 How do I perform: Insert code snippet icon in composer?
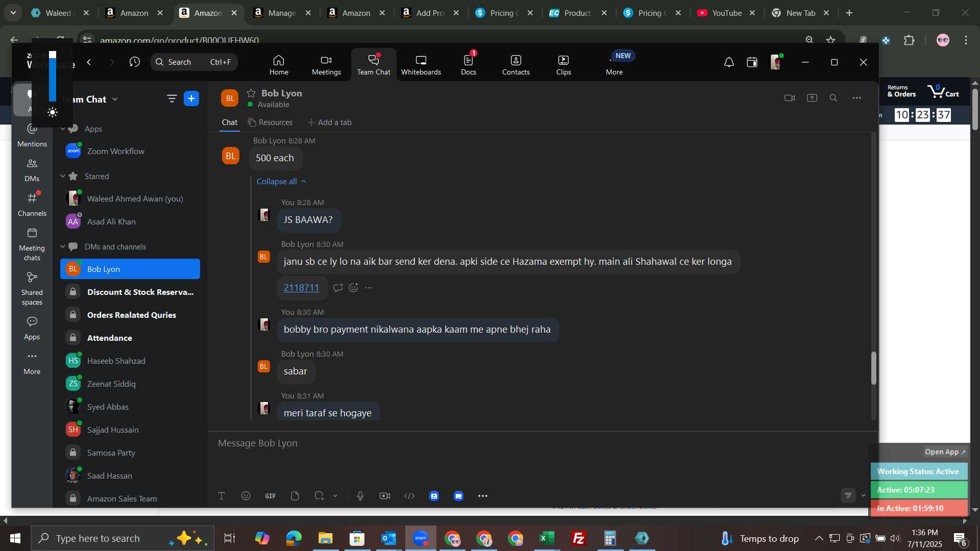pyautogui.click(x=409, y=496)
